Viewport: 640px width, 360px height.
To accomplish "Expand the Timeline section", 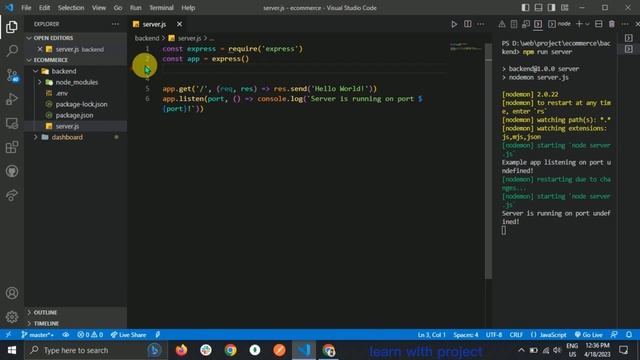I will pyautogui.click(x=75, y=323).
